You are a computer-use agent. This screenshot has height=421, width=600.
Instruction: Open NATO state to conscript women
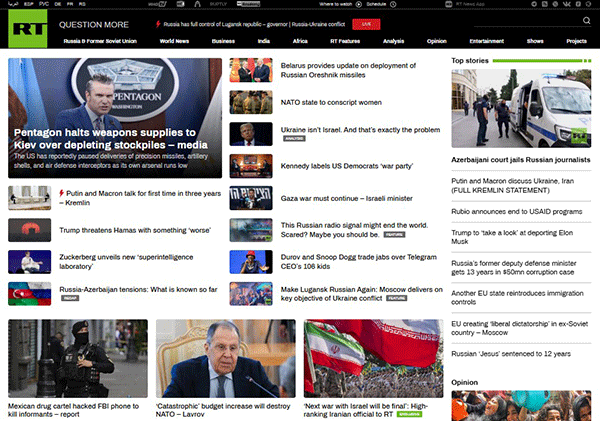tap(331, 102)
